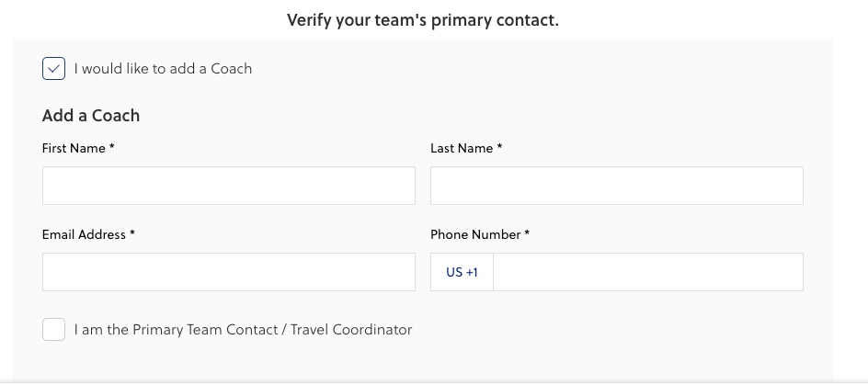
Task: Uncheck the add a Coach checkbox
Action: pos(53,68)
